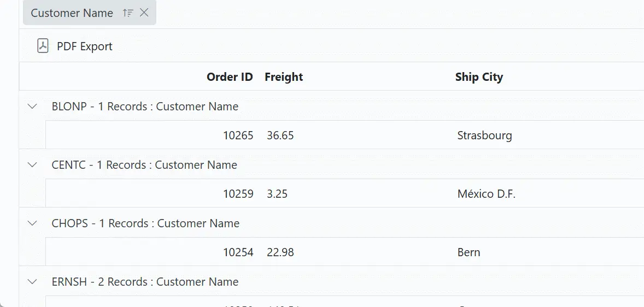Image resolution: width=644 pixels, height=307 pixels.
Task: Click the PDF Export icon
Action: (x=43, y=46)
